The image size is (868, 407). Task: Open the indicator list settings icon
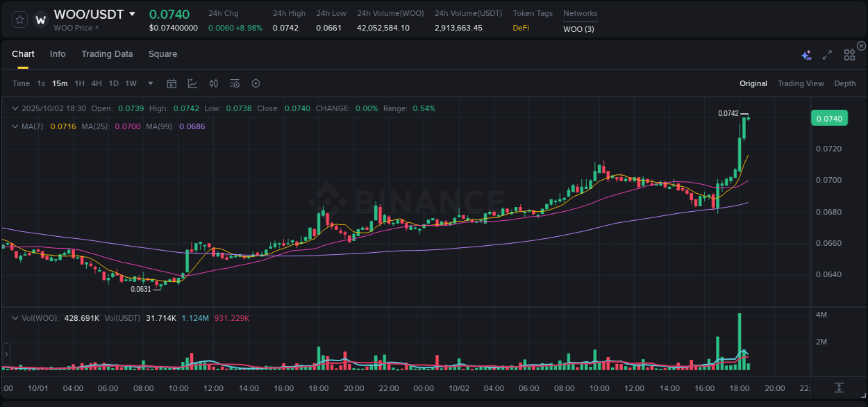(235, 83)
